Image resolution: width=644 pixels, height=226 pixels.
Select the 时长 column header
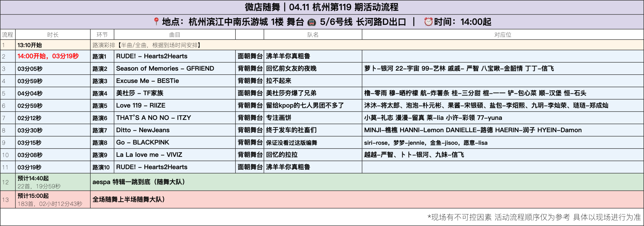tap(53, 35)
